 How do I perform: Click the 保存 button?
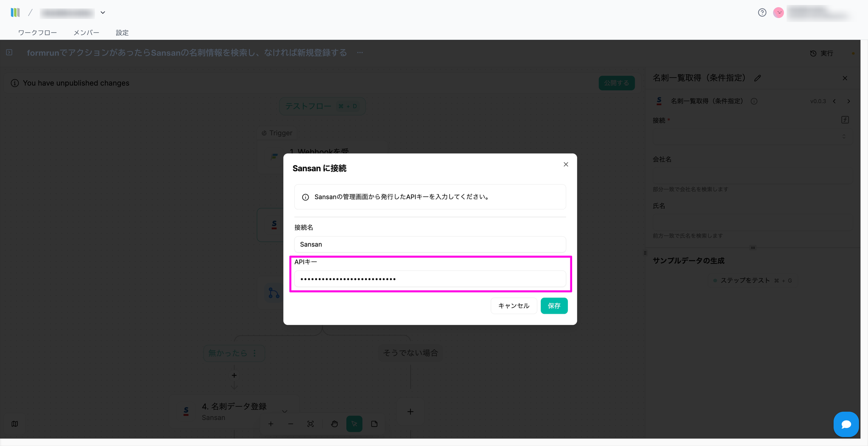[x=554, y=306]
